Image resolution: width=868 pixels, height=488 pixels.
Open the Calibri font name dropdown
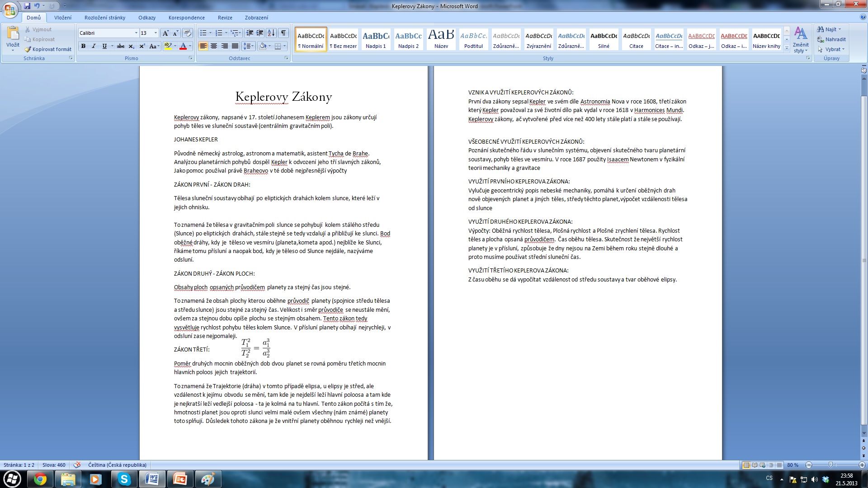(x=136, y=33)
